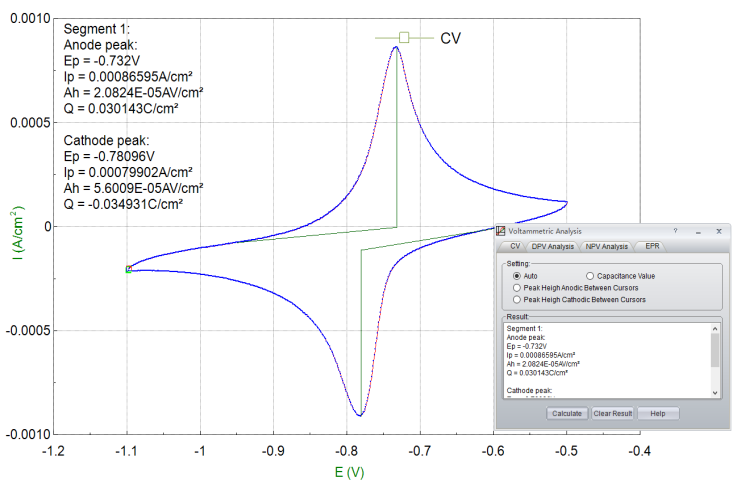Choose Peak Heigh Cathodic Between Cursors
Image resolution: width=739 pixels, height=485 pixels.
[517, 299]
